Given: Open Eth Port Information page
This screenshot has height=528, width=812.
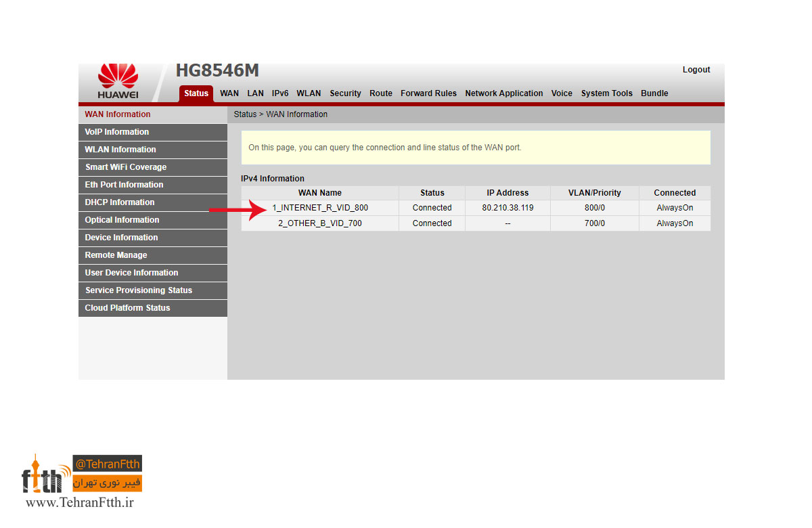Looking at the screenshot, I should [153, 185].
